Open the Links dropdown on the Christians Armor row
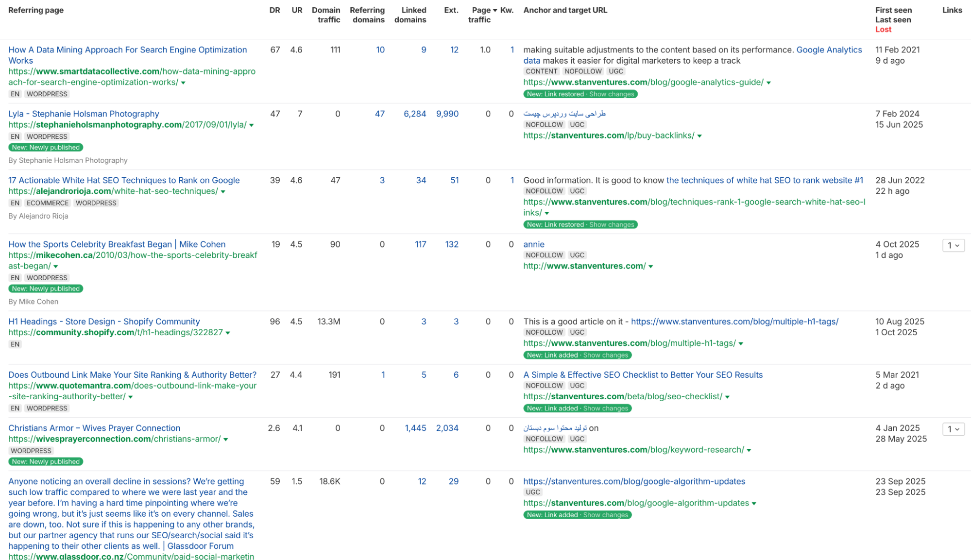This screenshot has height=560, width=971. click(953, 429)
